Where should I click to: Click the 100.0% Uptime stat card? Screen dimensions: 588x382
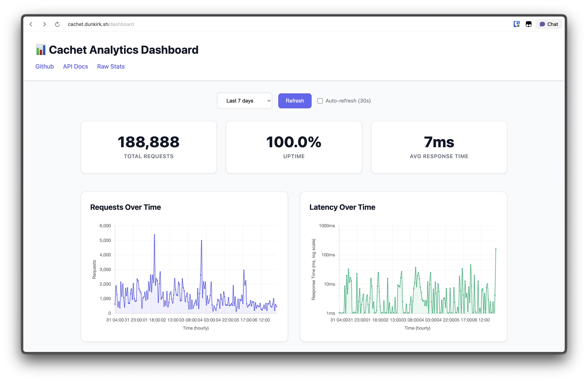294,147
